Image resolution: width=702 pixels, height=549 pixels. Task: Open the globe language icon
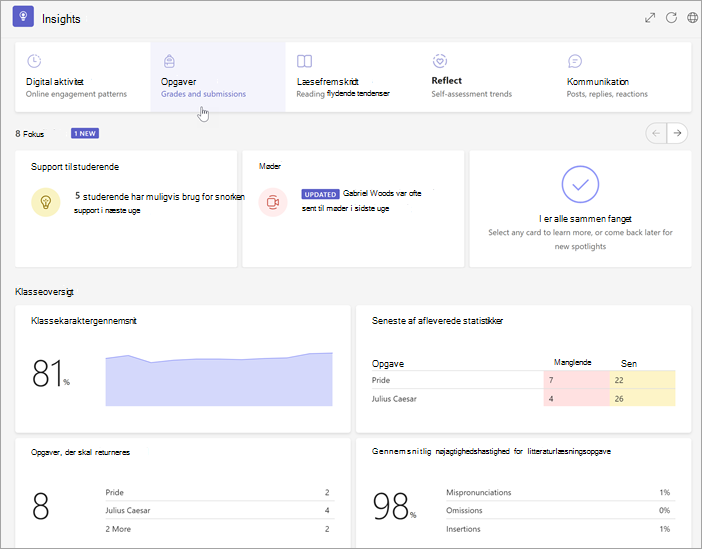(692, 18)
